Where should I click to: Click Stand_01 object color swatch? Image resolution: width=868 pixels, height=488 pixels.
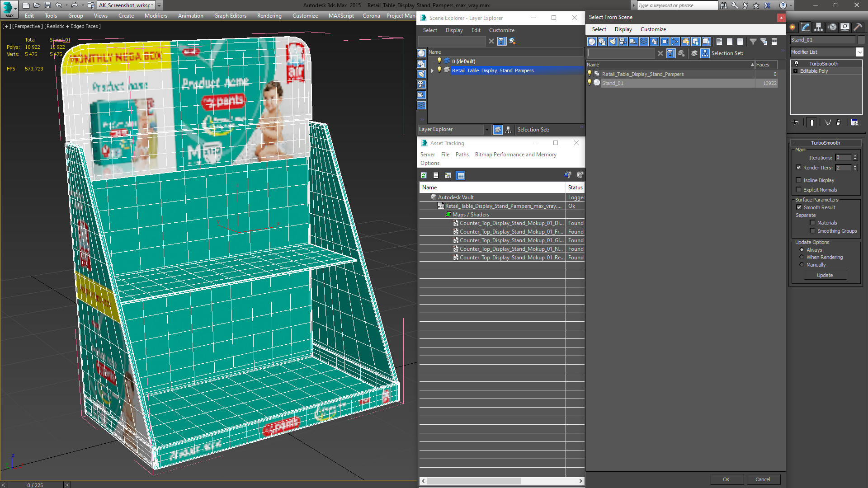[x=861, y=40]
